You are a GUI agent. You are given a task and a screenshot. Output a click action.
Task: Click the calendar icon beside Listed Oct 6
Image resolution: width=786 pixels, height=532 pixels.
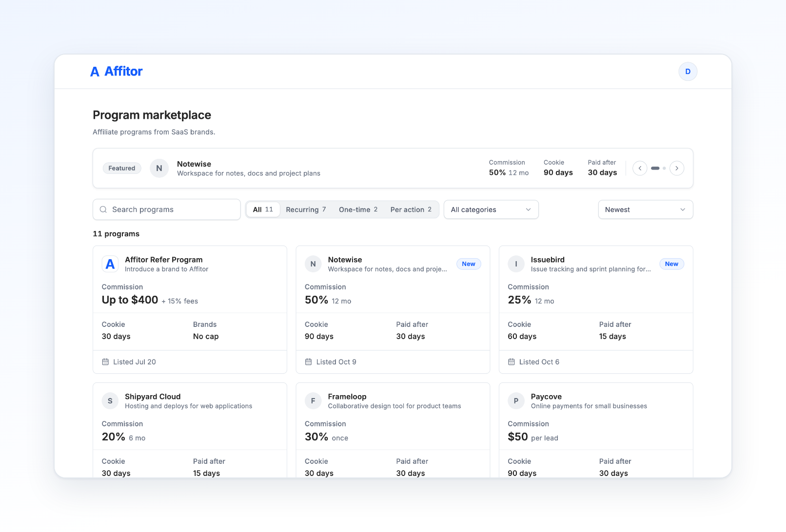pos(511,362)
